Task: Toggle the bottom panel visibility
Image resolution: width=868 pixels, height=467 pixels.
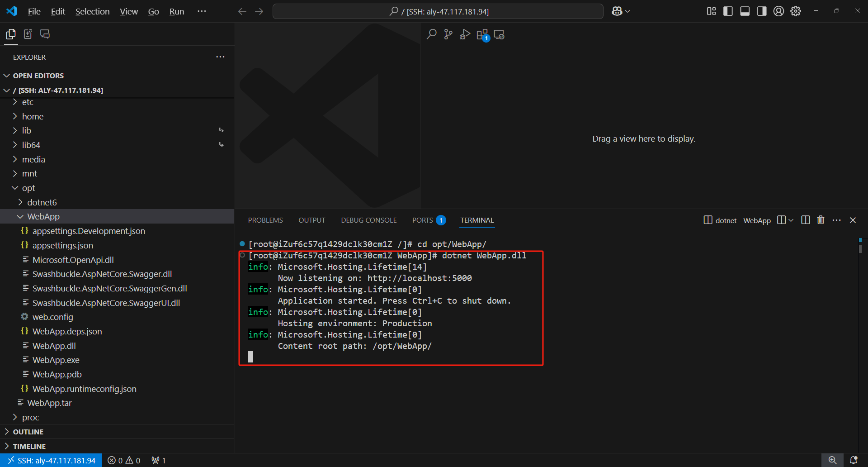Action: pos(744,11)
